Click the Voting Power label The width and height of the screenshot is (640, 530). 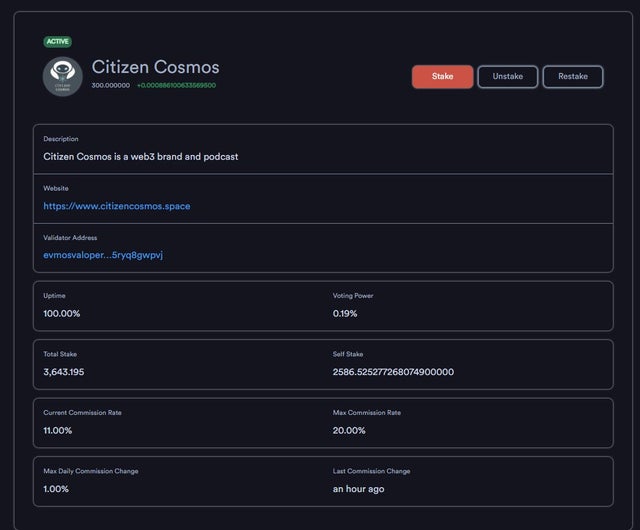tap(353, 296)
